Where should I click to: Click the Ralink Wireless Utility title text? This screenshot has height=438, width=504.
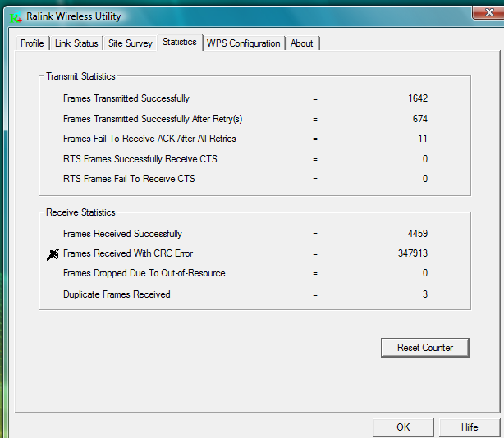pos(74,16)
